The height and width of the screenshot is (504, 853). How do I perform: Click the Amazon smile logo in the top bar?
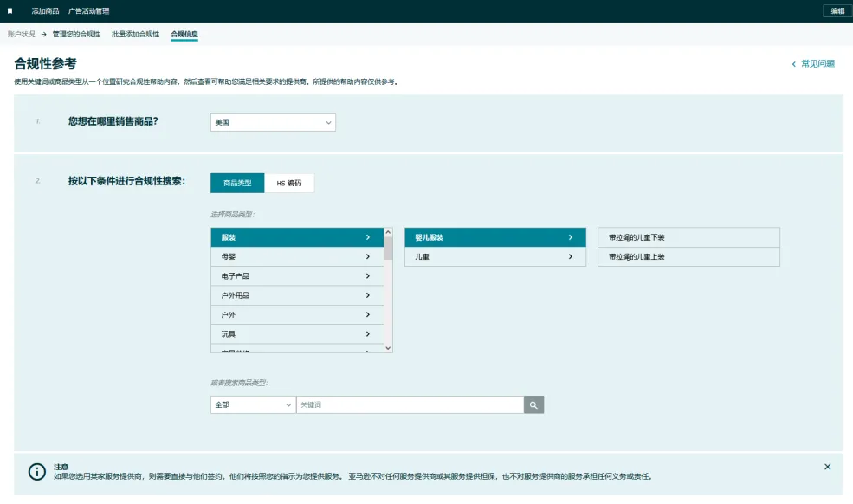click(10, 12)
